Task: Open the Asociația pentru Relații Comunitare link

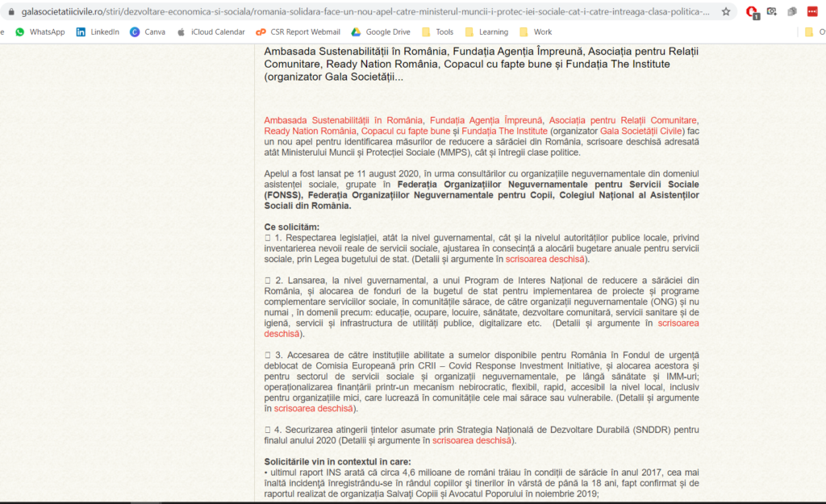Action: [624, 121]
